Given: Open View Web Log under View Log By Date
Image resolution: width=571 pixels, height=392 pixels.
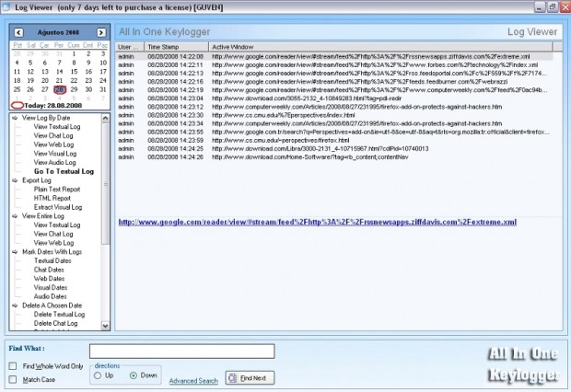Looking at the screenshot, I should (x=54, y=144).
